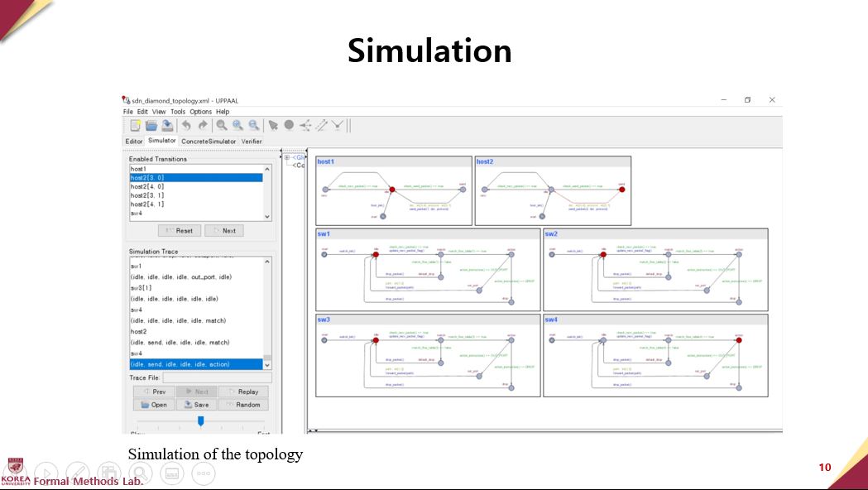Screen dimensions: 868x490
Task: Click the Reset button
Action: pos(180,231)
